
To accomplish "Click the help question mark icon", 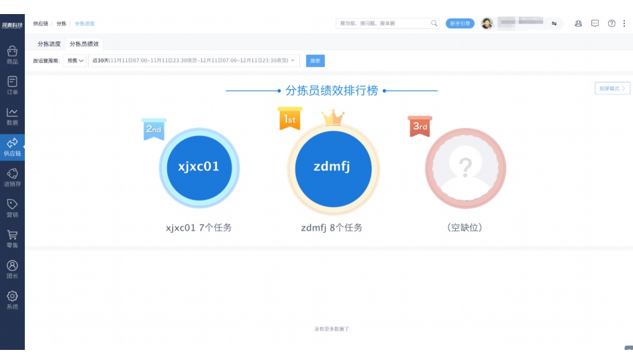I will (612, 23).
